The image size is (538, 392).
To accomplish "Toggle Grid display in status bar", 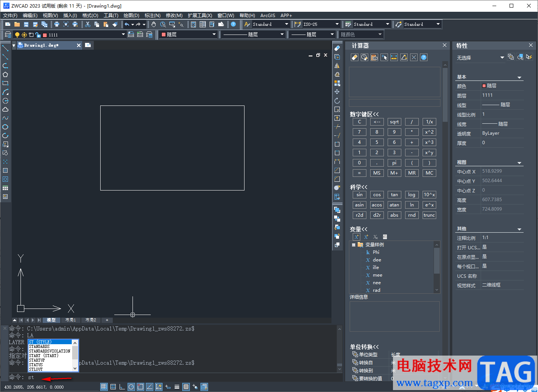I will pyautogui.click(x=113, y=387).
